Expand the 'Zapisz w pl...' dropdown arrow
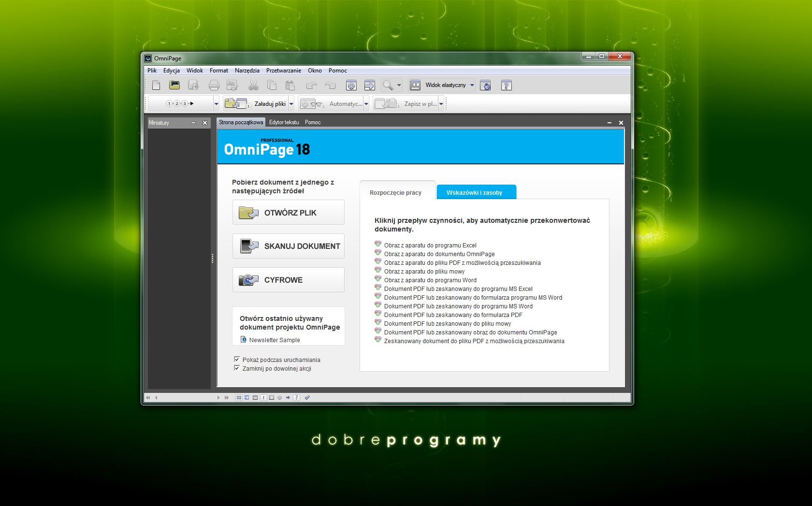Viewport: 812px width, 506px height. click(441, 103)
